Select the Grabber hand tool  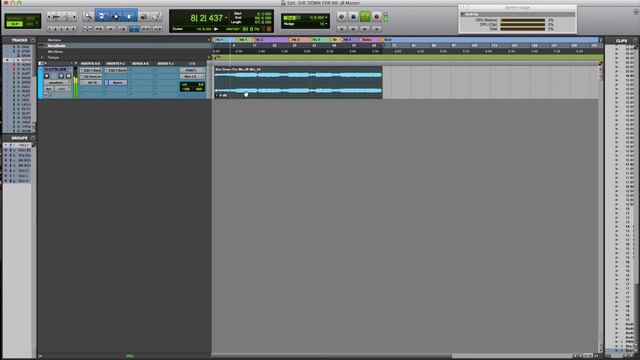(129, 17)
